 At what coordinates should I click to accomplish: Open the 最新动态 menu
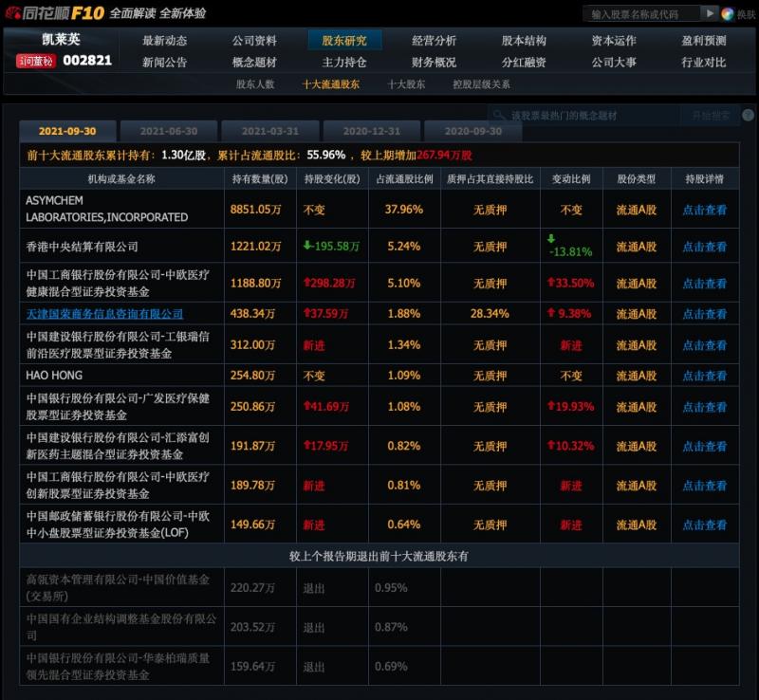[x=164, y=41]
